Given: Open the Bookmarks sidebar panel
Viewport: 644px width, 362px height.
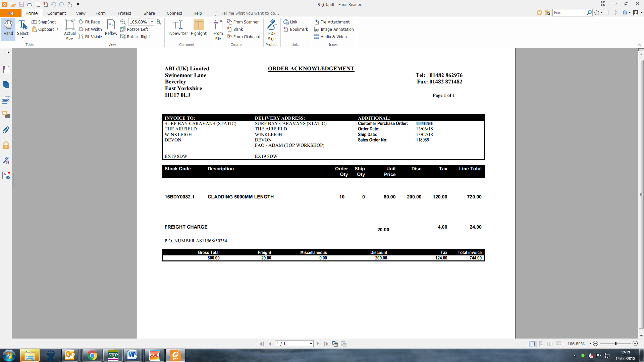Looking at the screenshot, I should click(x=6, y=69).
